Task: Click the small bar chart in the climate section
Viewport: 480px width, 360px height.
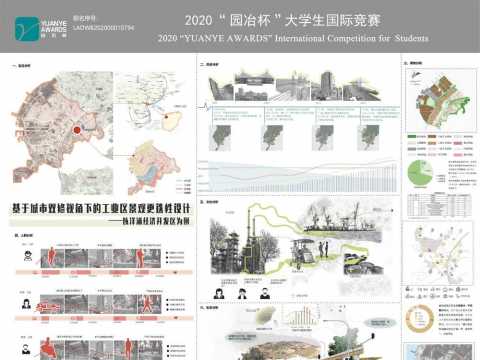Action: [x=301, y=315]
